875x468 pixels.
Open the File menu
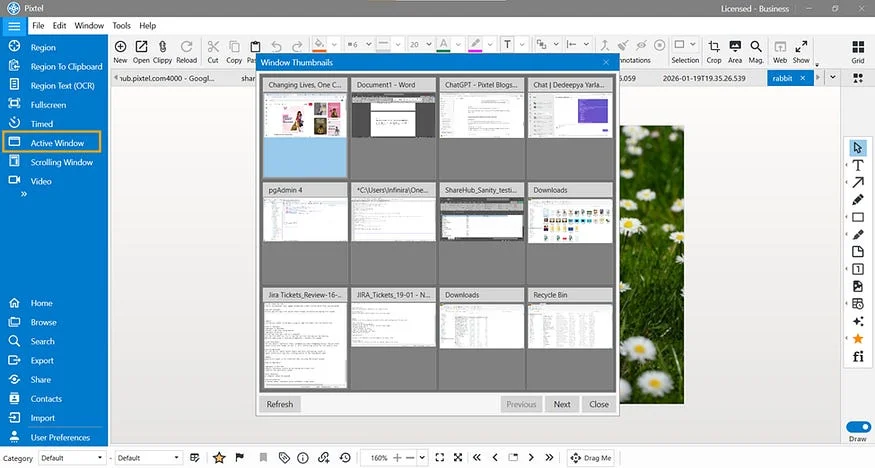38,26
